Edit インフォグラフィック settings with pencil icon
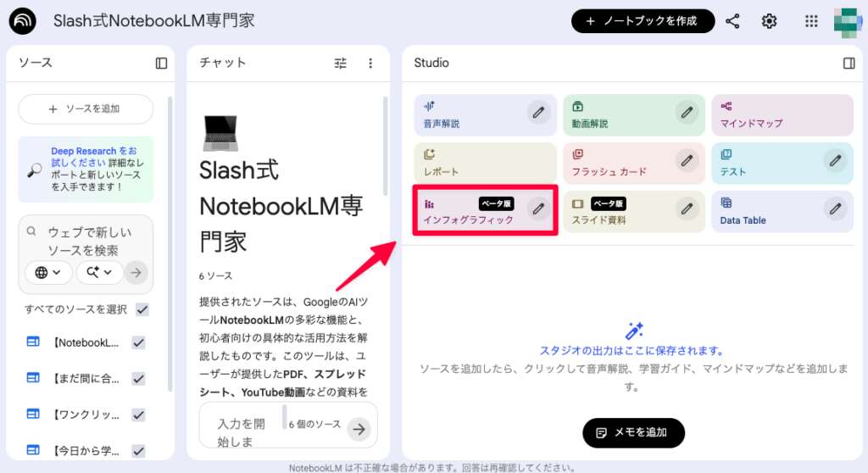 [538, 209]
